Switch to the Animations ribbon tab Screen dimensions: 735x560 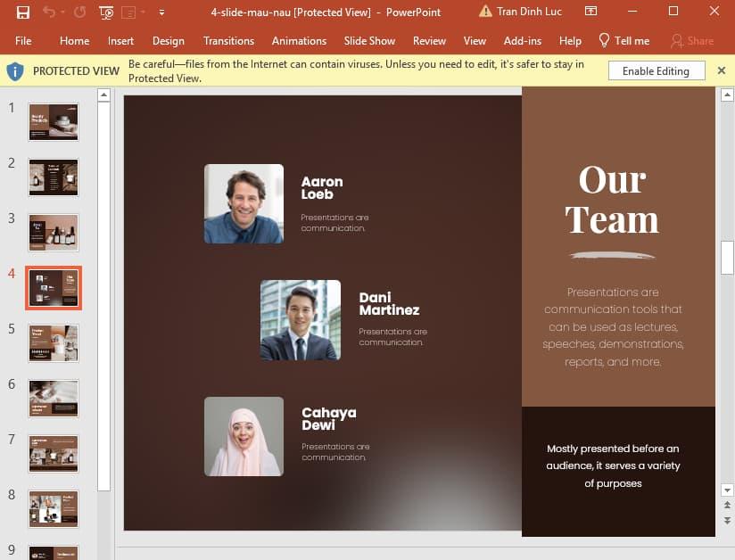click(x=299, y=40)
